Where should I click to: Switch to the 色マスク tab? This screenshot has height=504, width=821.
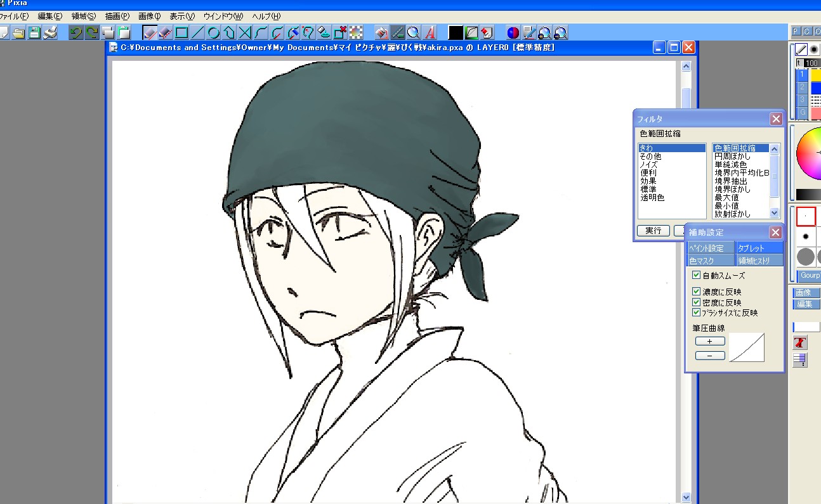[x=711, y=261]
